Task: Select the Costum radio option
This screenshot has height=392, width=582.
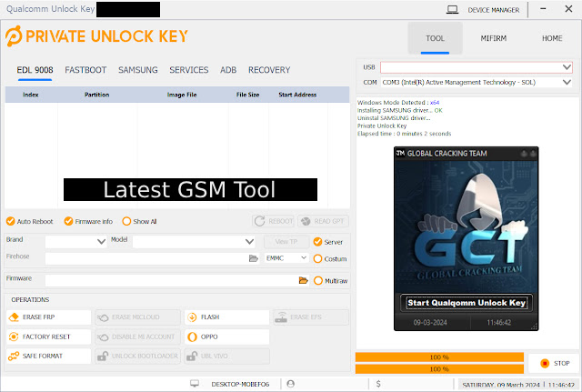Action: 330,258
